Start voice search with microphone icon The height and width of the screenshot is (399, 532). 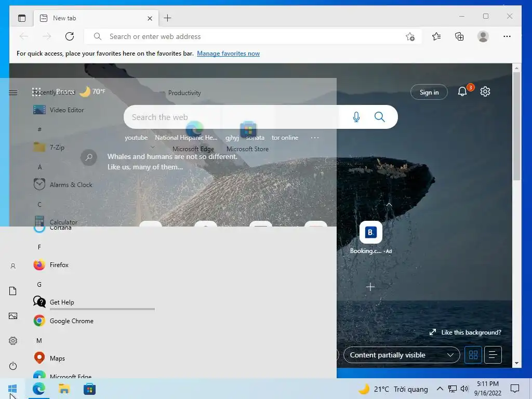356,117
